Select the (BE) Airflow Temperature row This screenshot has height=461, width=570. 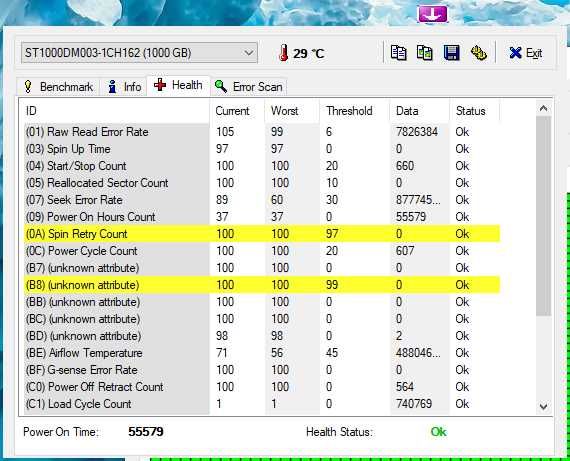pos(262,353)
